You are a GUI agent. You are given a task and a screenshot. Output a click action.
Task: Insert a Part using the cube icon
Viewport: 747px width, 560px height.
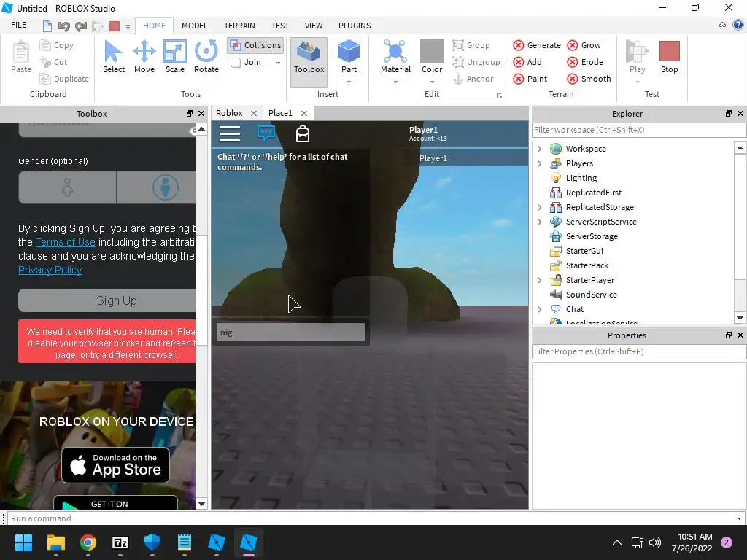(349, 51)
